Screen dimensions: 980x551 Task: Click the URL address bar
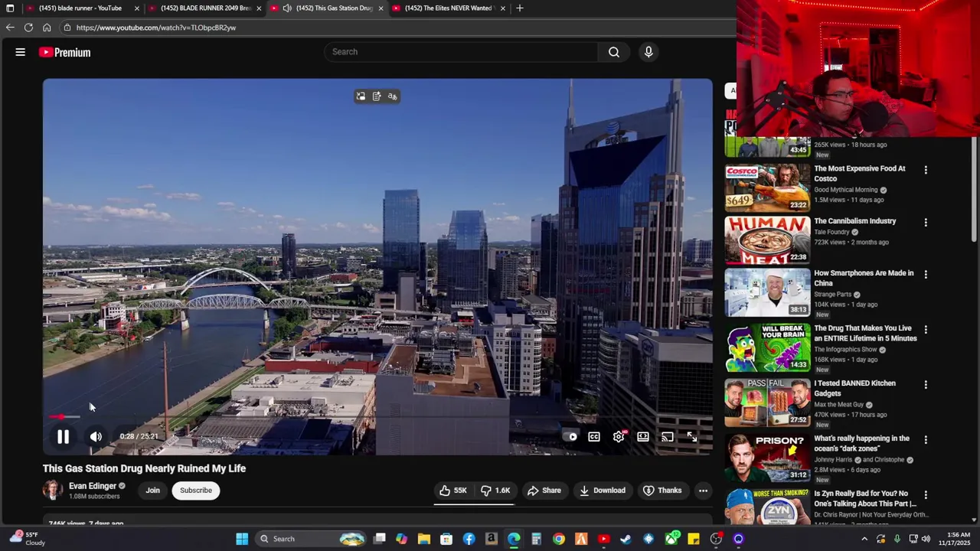[398, 28]
